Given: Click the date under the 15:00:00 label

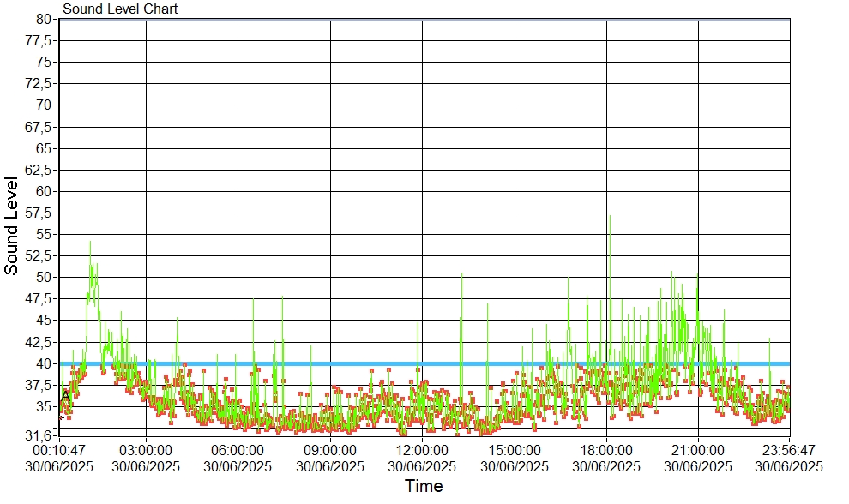Looking at the screenshot, I should [x=515, y=466].
